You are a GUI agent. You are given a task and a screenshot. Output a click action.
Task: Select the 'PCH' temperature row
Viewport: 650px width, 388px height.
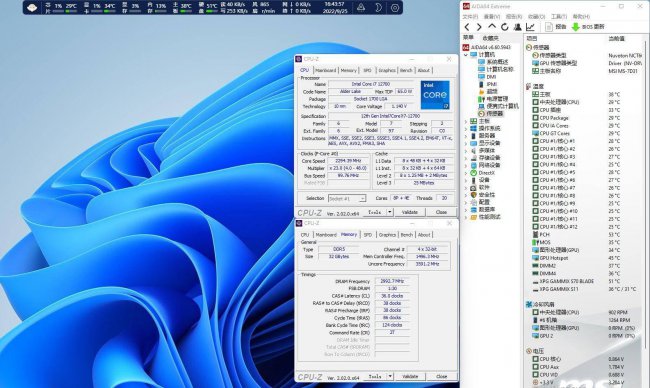tap(585, 234)
